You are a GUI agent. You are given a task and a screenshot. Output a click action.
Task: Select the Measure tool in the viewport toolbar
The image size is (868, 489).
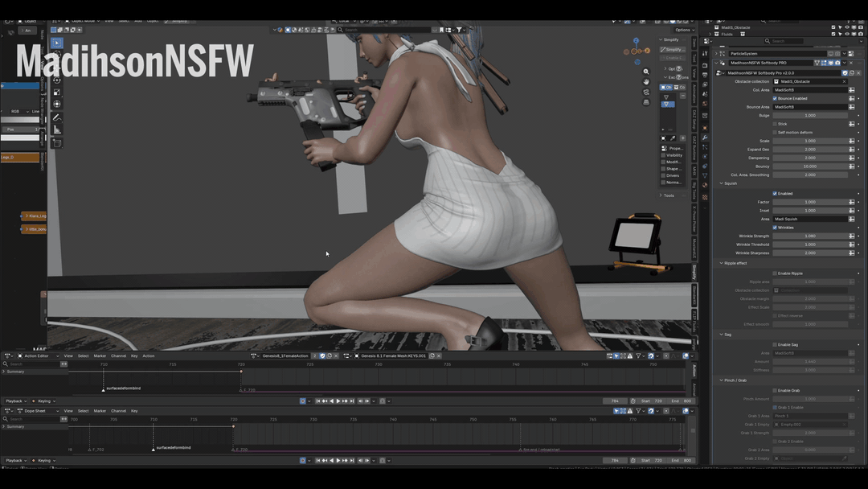coord(57,129)
